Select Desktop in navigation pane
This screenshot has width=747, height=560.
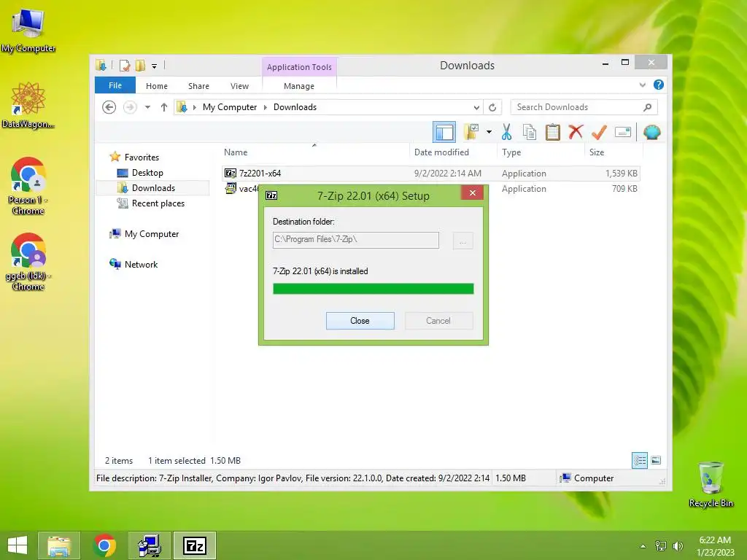coord(147,172)
